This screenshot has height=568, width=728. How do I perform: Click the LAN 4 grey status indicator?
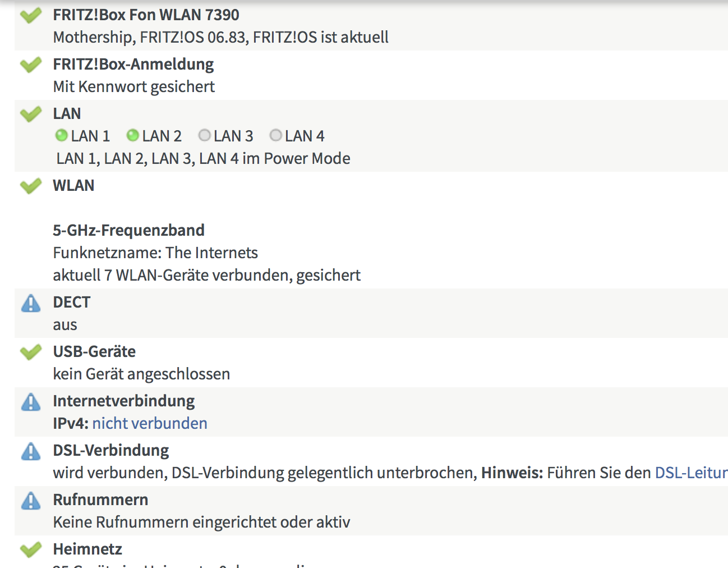(x=275, y=135)
